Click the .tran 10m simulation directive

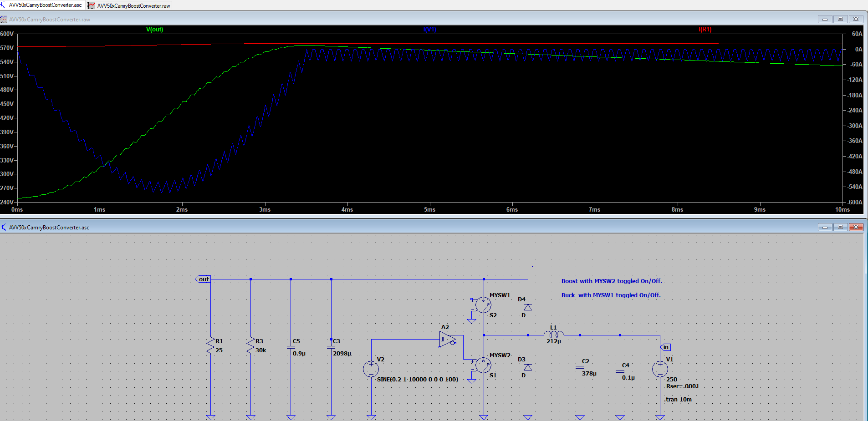tap(678, 400)
